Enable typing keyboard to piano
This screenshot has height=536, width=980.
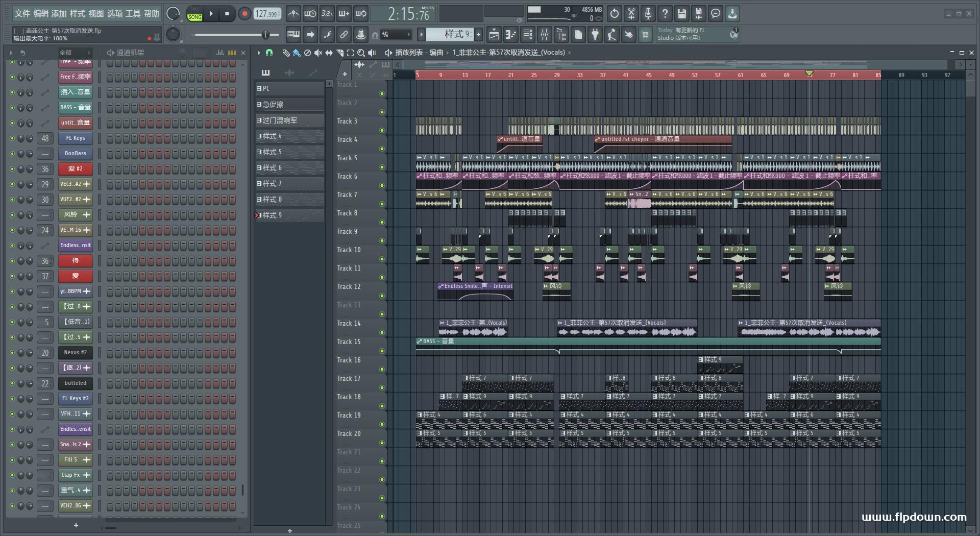pyautogui.click(x=293, y=35)
